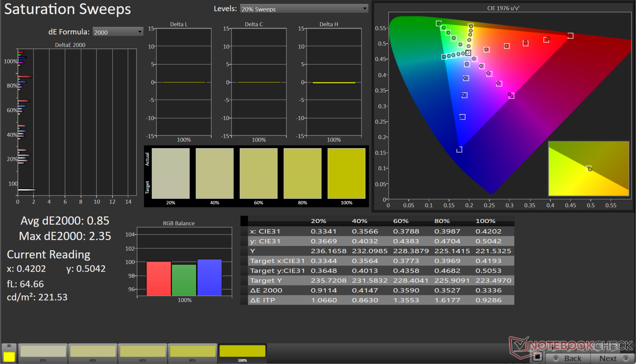Click the Delta H chart yellow line
Viewport: 636px width, 364px height.
pos(334,83)
